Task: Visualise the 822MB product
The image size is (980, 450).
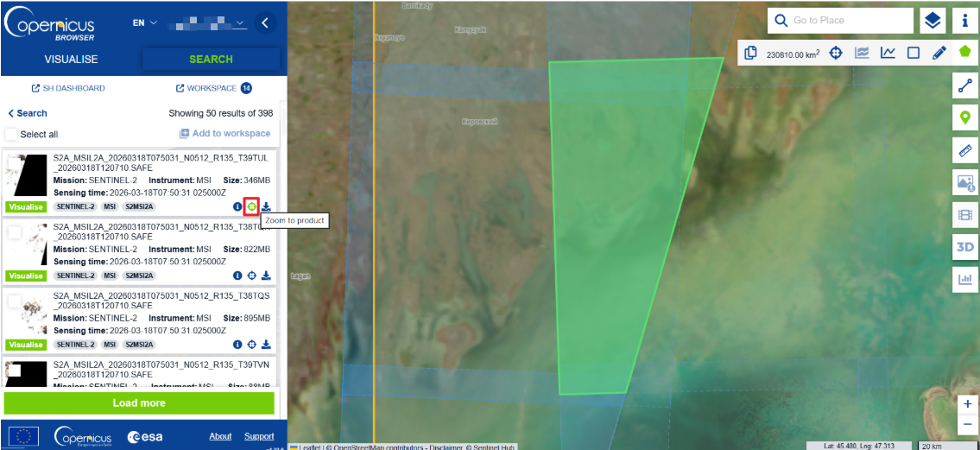Action: [x=26, y=276]
